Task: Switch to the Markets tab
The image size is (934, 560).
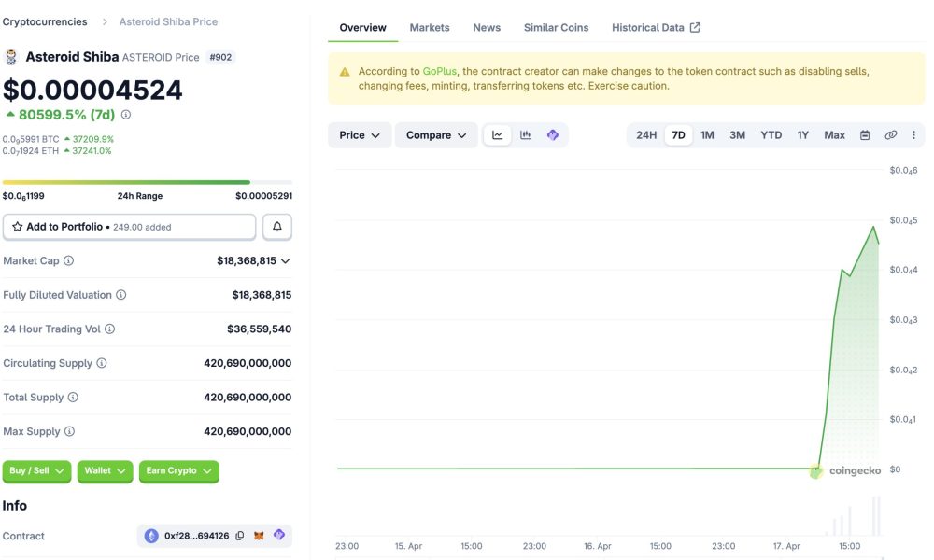Action: click(x=429, y=27)
